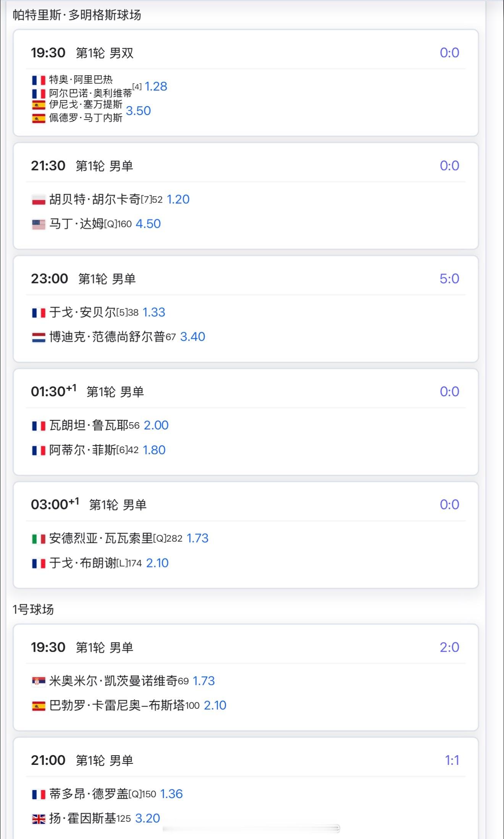Screen dimensions: 504x839
Task: Click Serbian flag beside 米奥米尔·凯茨曼诺维奇
Action: 39,681
